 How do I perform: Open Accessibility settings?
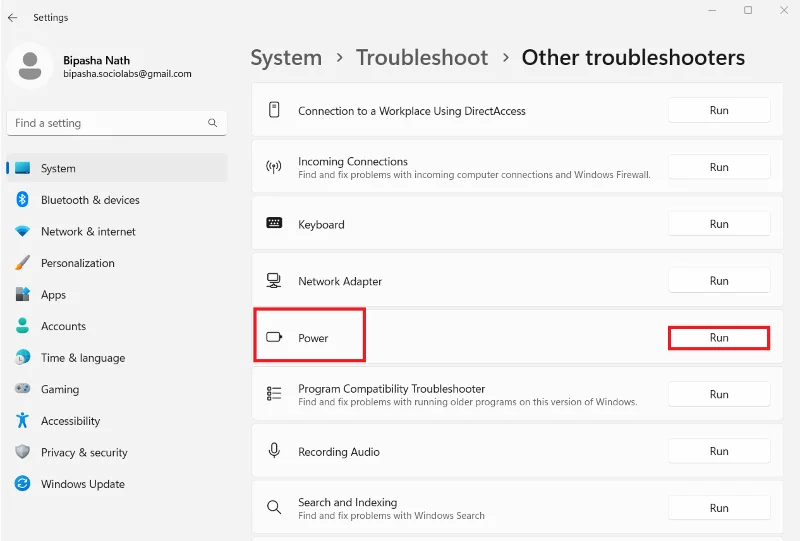117,421
